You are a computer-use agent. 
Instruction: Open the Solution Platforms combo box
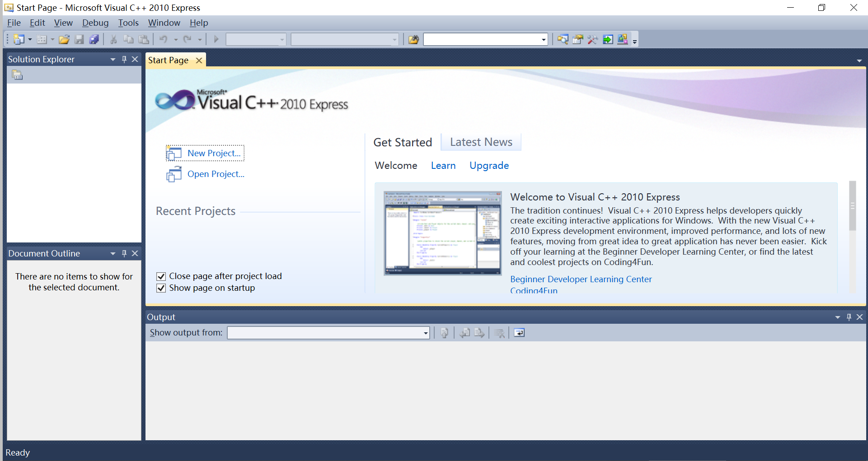point(345,40)
